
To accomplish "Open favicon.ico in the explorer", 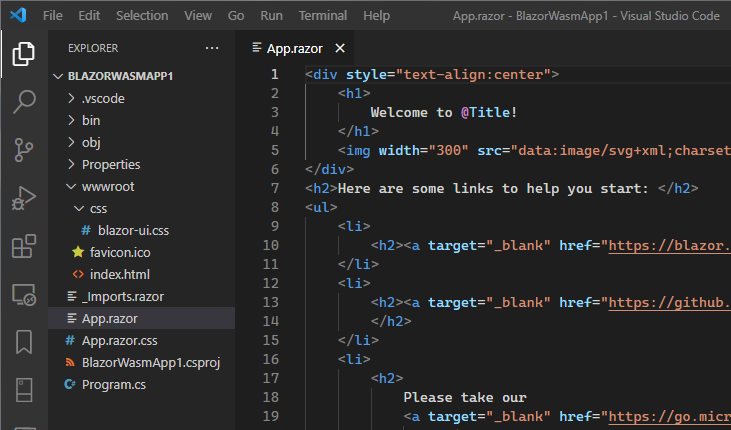I will 120,252.
